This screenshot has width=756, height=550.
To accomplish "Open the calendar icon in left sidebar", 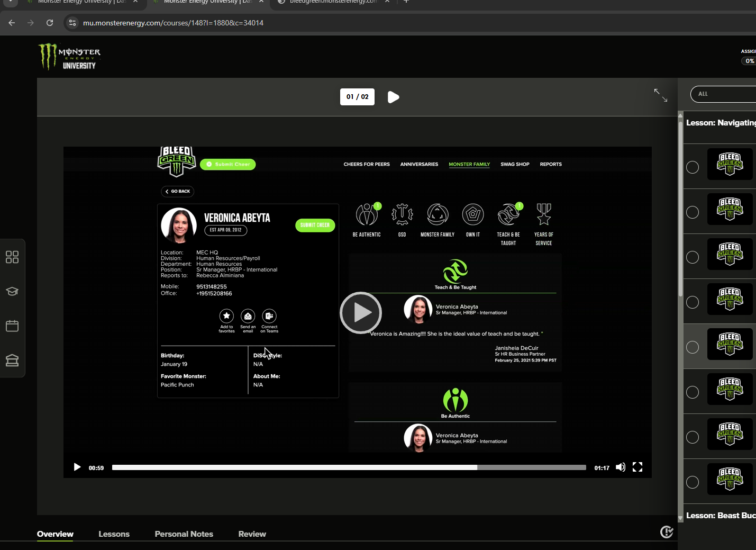I will [12, 326].
